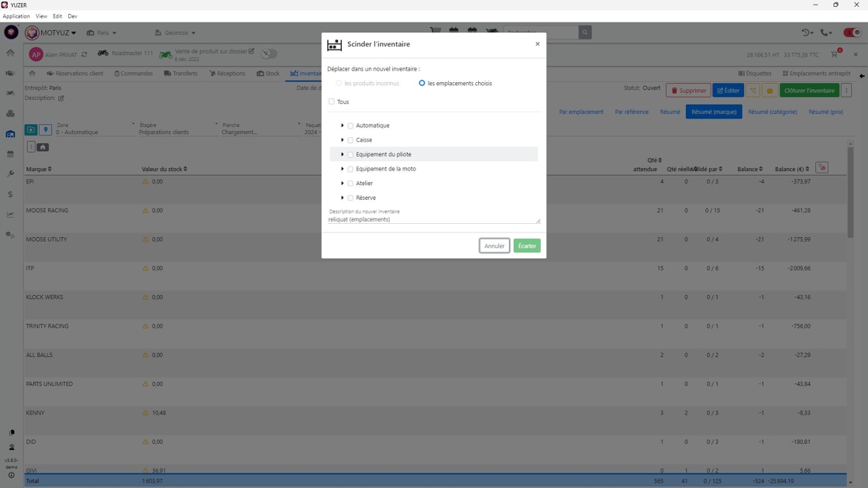
Task: Click the wrench icon in left sidebar
Action: (x=11, y=174)
